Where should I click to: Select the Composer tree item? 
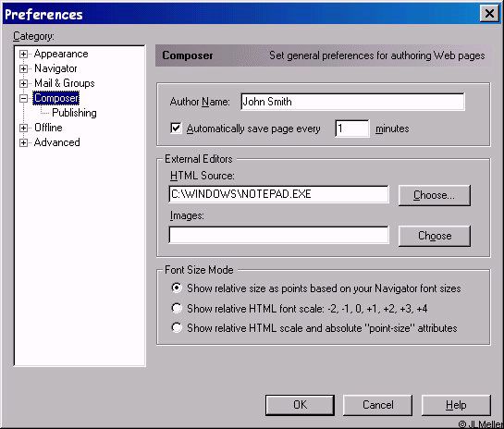pyautogui.click(x=55, y=98)
